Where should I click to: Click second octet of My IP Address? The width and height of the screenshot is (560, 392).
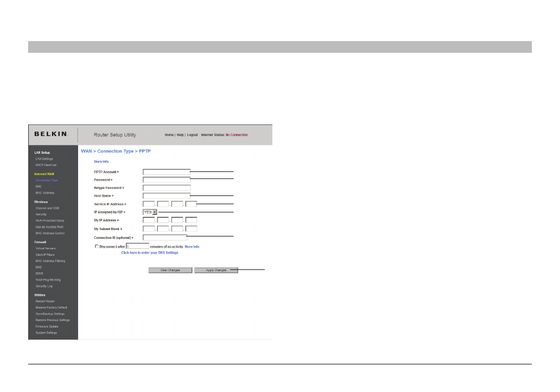click(163, 220)
